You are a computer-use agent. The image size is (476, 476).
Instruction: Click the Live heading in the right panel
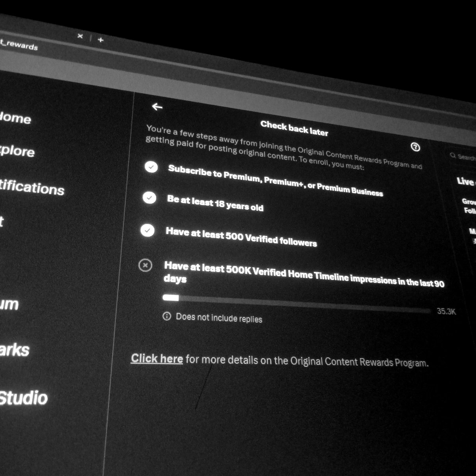click(466, 182)
